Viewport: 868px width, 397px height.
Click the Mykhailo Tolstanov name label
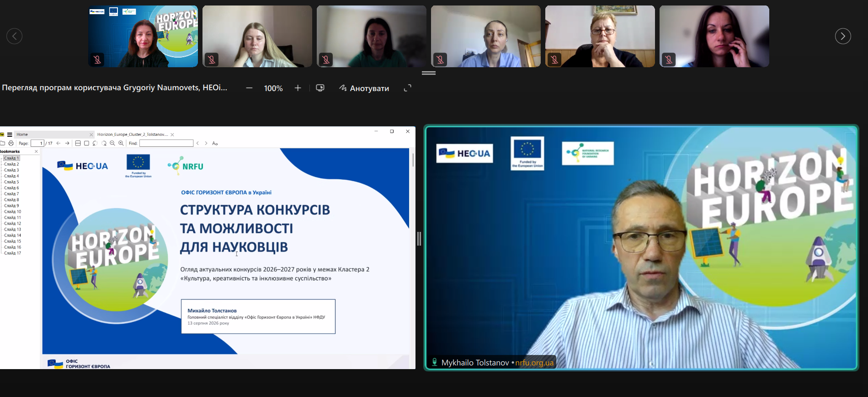point(475,363)
